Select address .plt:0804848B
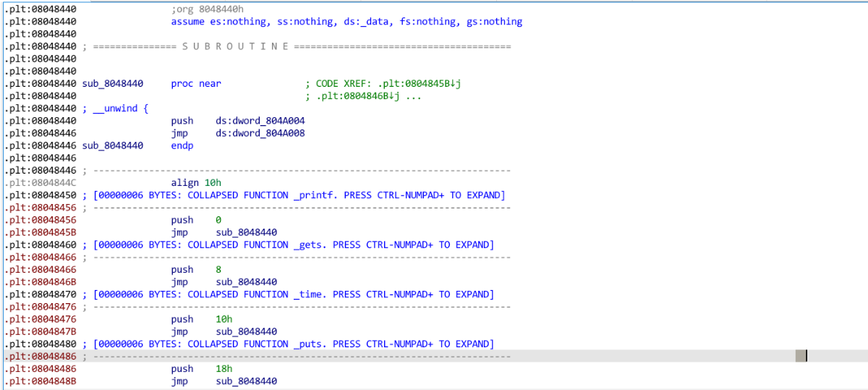The width and height of the screenshot is (868, 390). pyautogui.click(x=41, y=381)
